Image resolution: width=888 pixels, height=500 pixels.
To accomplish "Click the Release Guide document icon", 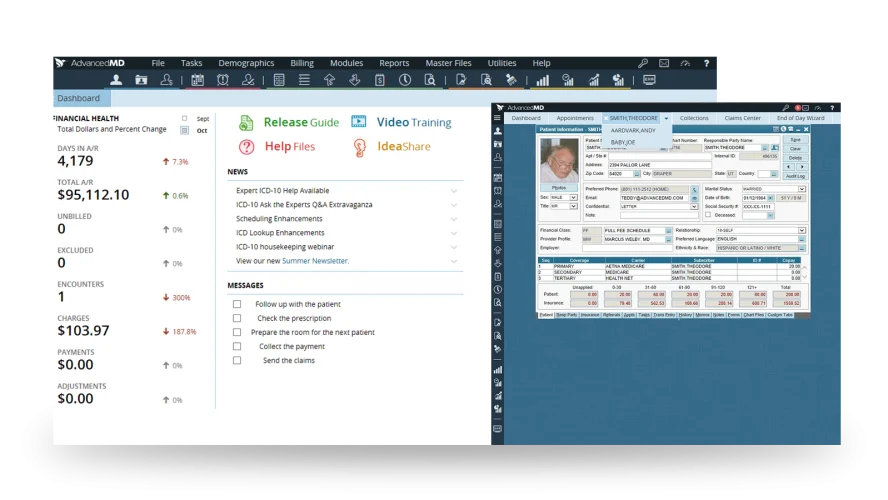I will [x=246, y=123].
